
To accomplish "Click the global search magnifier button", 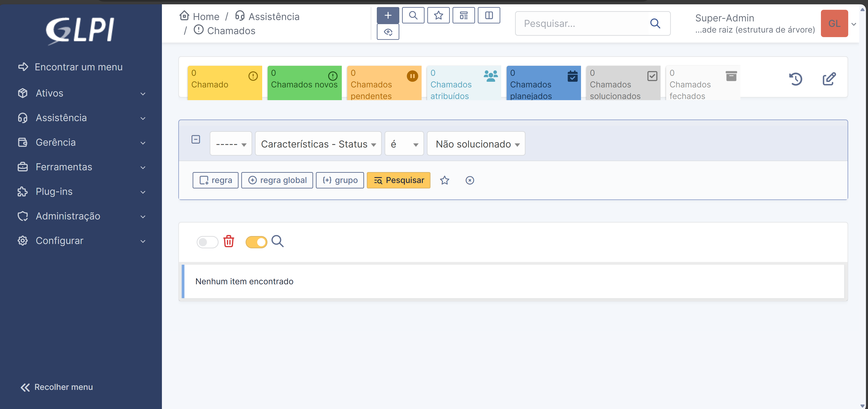I will tap(655, 23).
